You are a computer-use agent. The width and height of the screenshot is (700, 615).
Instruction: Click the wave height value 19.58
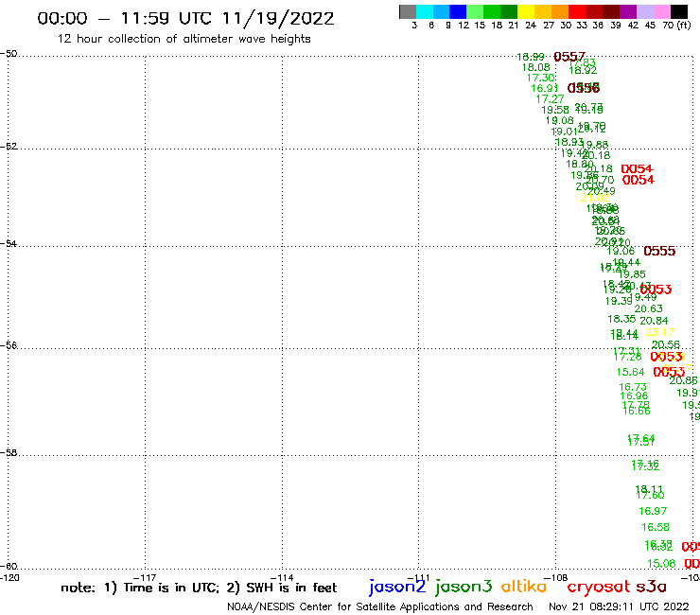(x=555, y=110)
